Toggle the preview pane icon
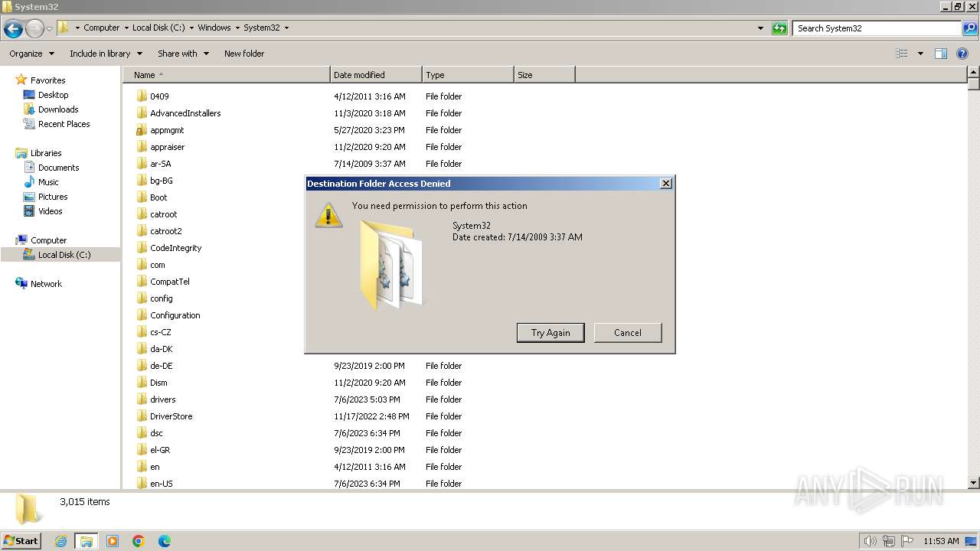The width and height of the screenshot is (980, 551). click(x=941, y=54)
